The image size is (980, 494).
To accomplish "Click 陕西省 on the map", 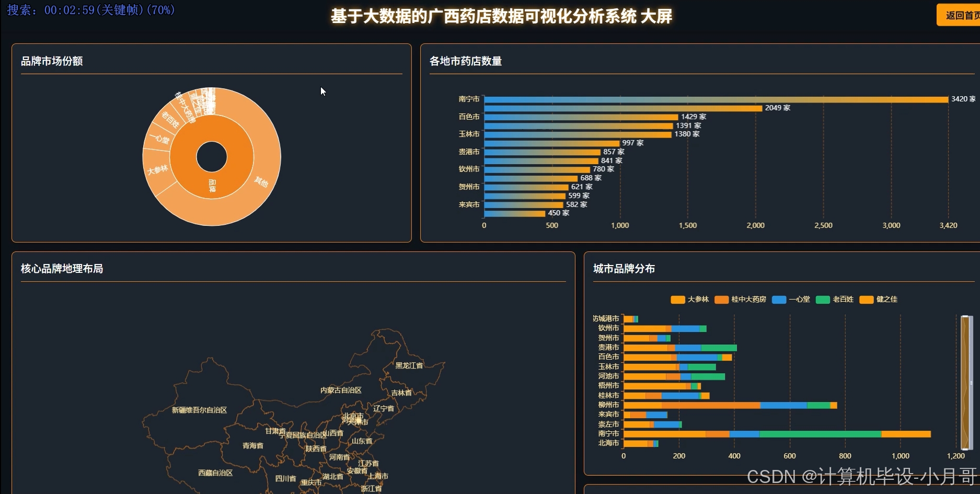I will point(316,449).
